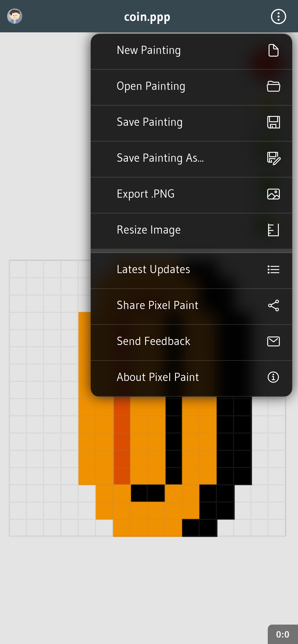298x644 pixels.
Task: Select Open Painting menu entry
Action: click(151, 86)
